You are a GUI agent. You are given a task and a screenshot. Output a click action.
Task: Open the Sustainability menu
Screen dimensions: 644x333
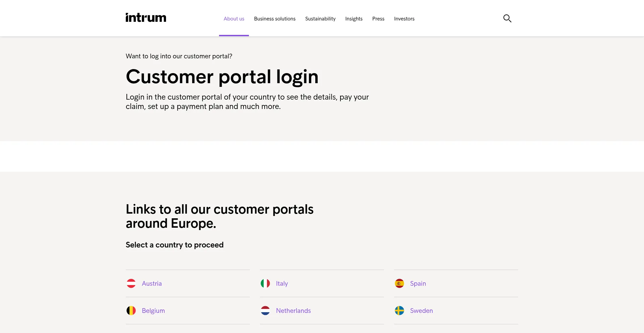point(320,19)
